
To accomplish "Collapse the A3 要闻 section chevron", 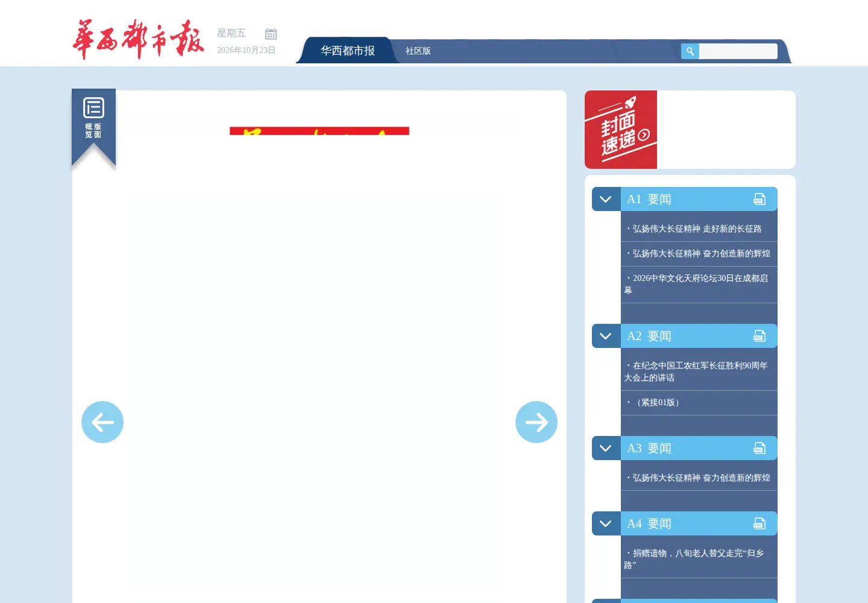I will pyautogui.click(x=606, y=448).
